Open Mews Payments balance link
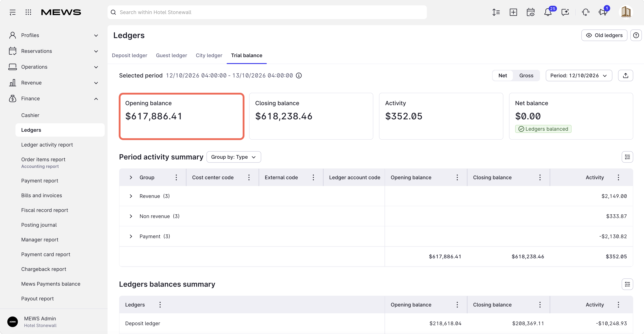The width and height of the screenshot is (644, 334). pos(51,284)
